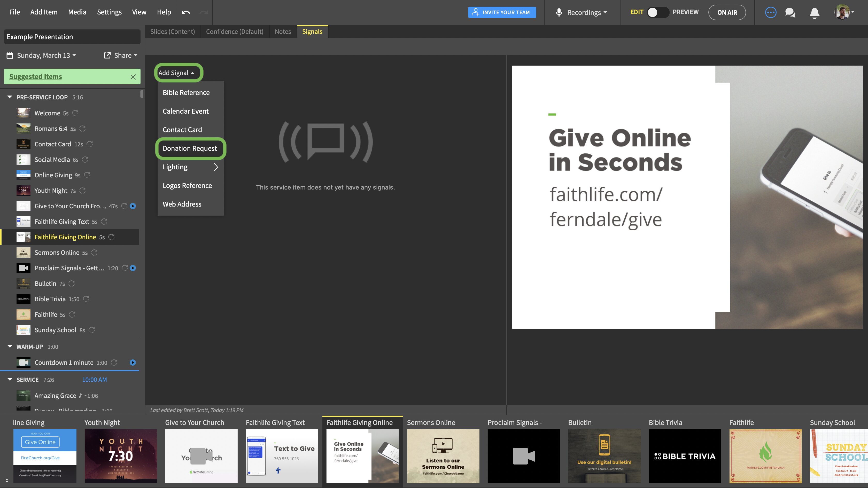Open the Suggested Items link
The height and width of the screenshot is (488, 868).
(x=35, y=77)
